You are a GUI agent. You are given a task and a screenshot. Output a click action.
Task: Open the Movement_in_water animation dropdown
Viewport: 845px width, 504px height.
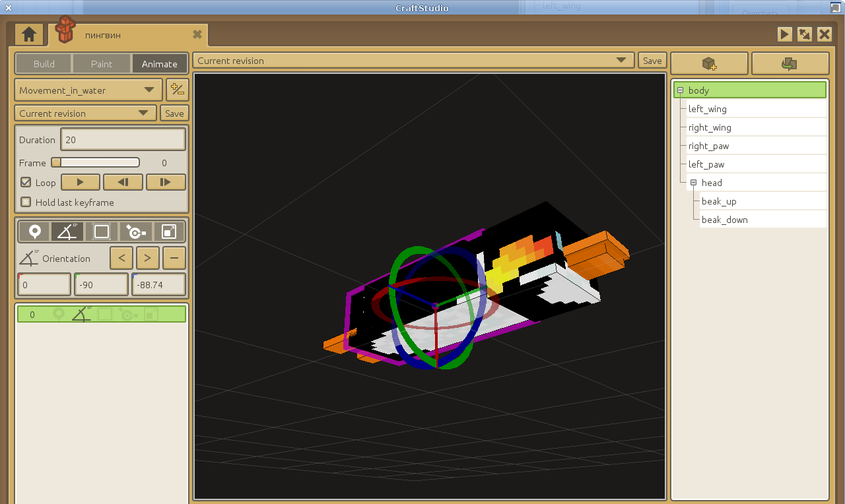[88, 90]
